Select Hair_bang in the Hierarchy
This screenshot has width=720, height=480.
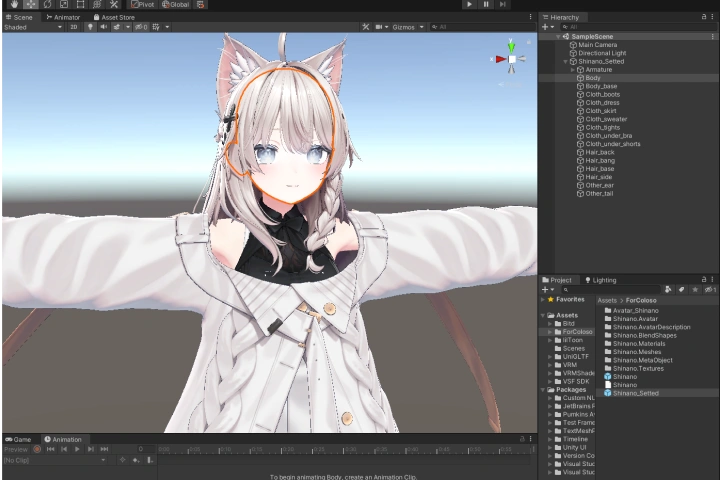point(600,160)
